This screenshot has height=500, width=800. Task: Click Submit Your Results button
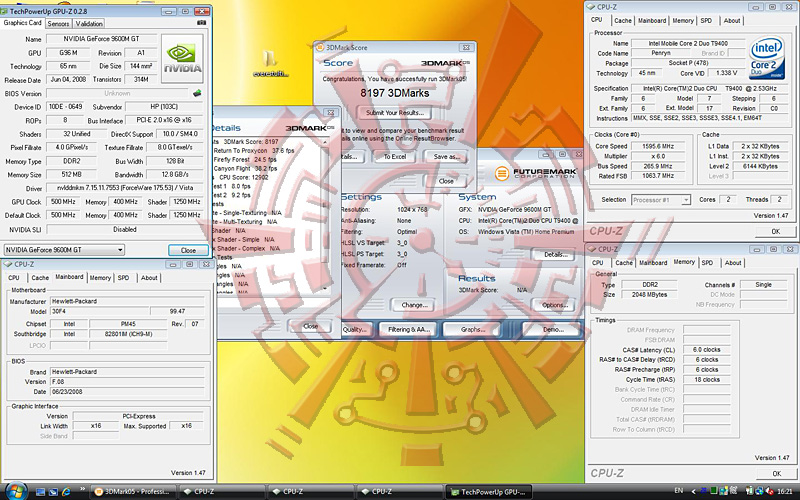click(x=394, y=113)
